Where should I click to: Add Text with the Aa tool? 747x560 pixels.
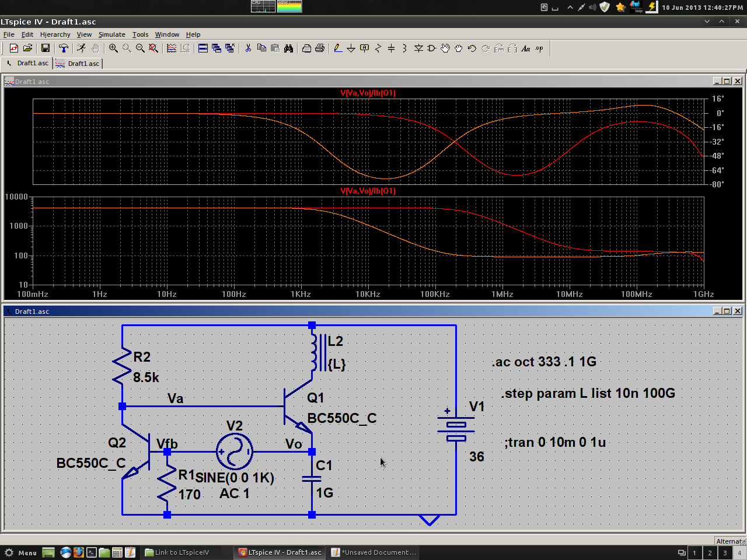coord(526,48)
